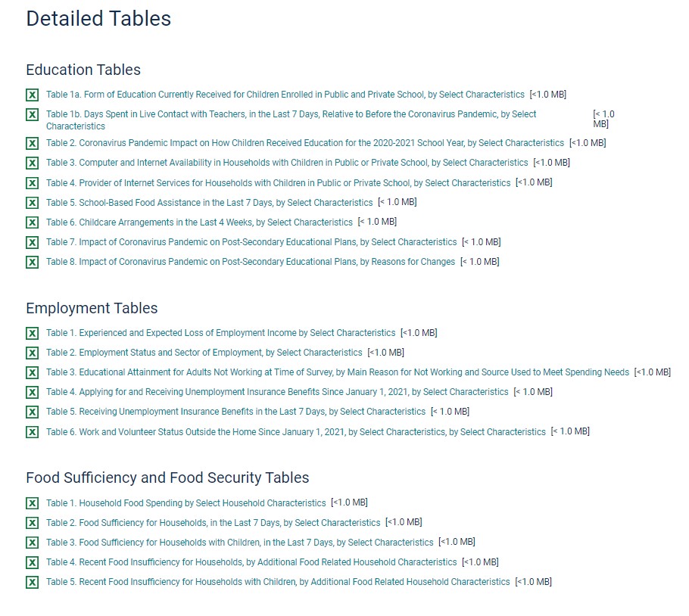Click Excel icon beside Employment Status and Sector
The width and height of the screenshot is (689, 616).
click(33, 353)
